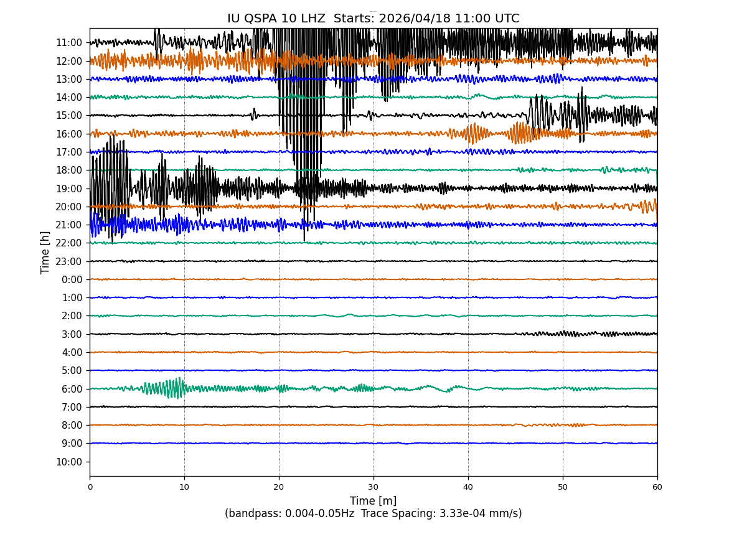Click the 3:00 hour tick label

pyautogui.click(x=72, y=334)
